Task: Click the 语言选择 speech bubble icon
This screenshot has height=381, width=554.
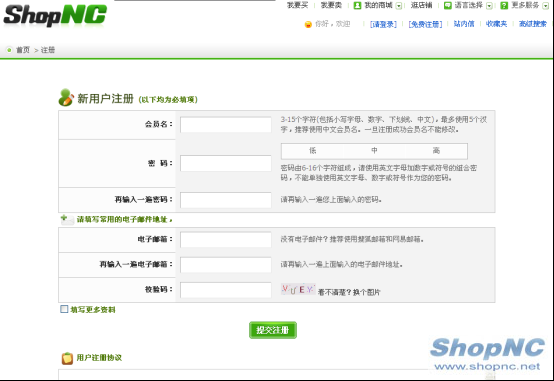Action: point(448,5)
